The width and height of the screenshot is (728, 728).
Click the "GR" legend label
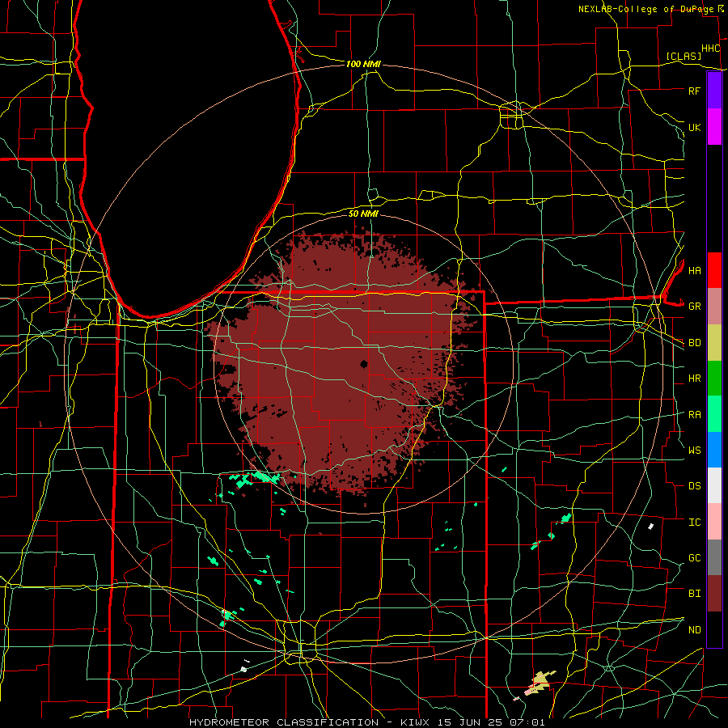pyautogui.click(x=694, y=307)
